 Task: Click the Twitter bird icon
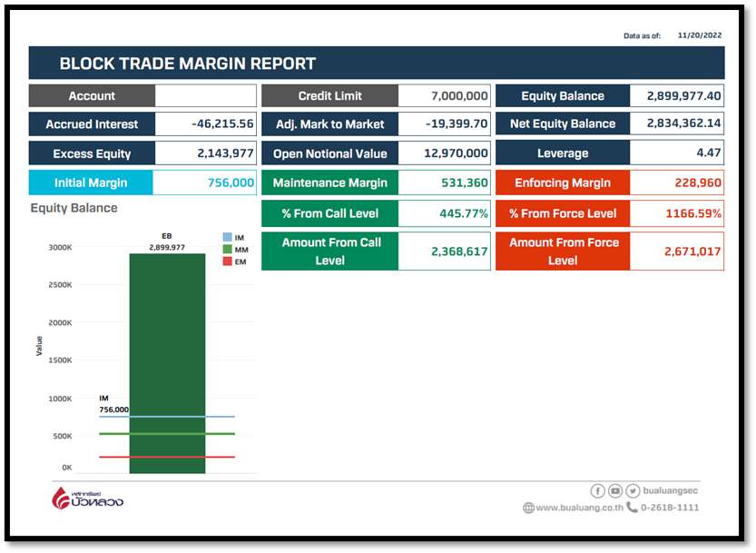[x=633, y=490]
